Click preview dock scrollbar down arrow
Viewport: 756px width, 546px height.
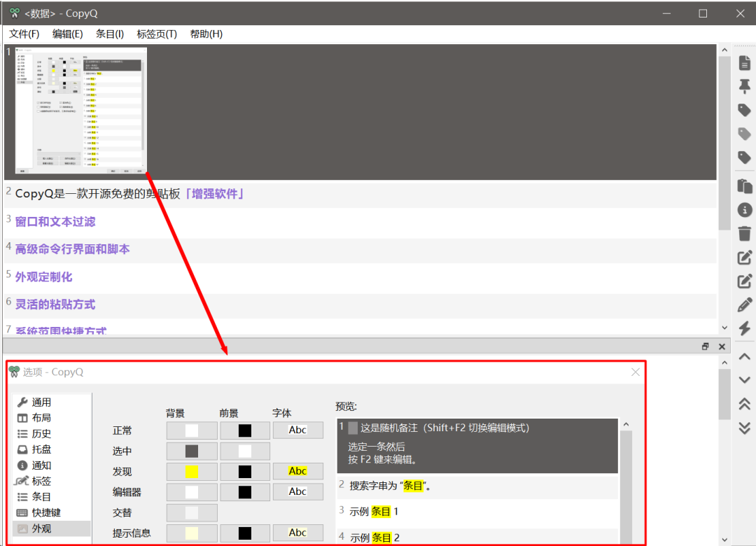724,540
